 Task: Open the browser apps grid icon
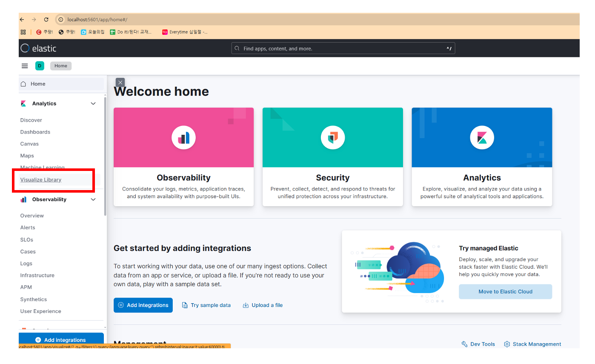point(23,32)
